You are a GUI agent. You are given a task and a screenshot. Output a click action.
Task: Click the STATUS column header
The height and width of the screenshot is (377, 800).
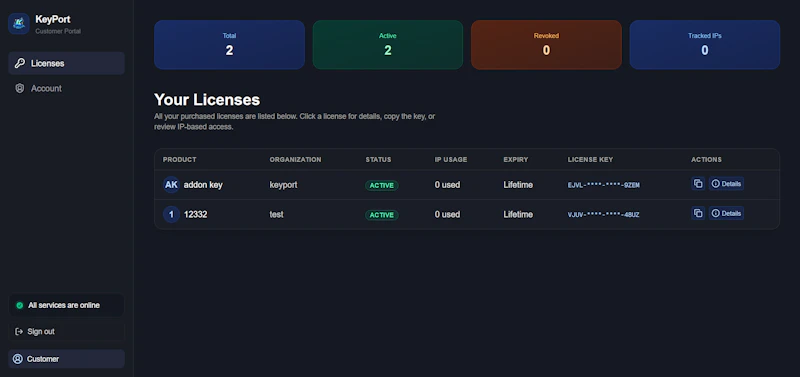379,160
